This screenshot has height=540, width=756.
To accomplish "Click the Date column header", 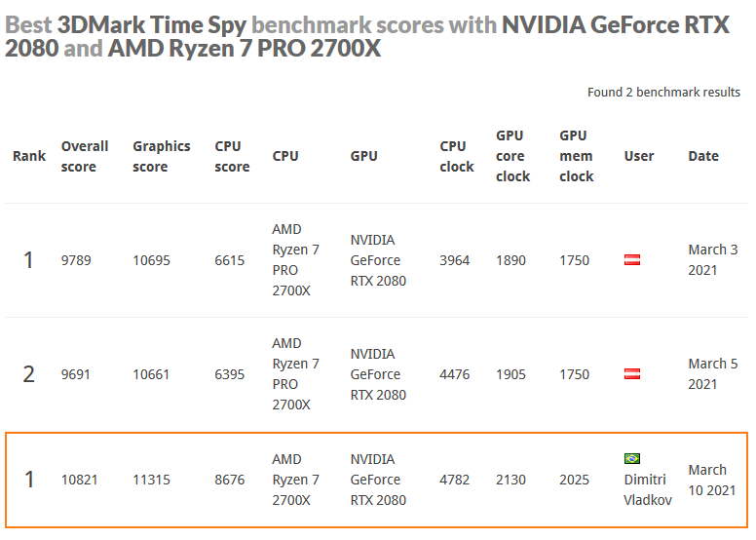I will tap(703, 156).
